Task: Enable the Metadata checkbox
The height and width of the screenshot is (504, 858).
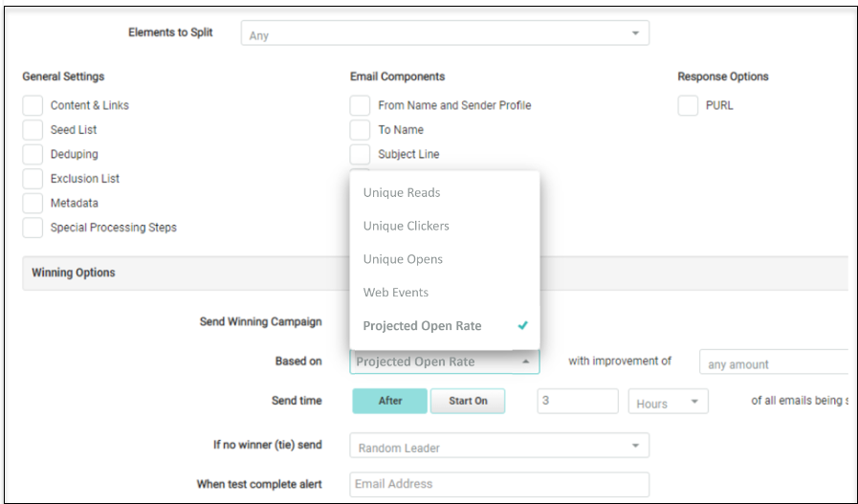Action: 33,203
